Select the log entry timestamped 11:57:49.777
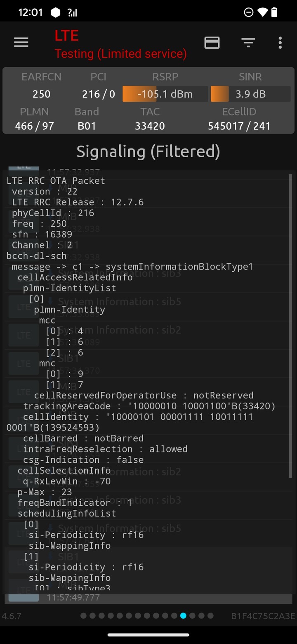 tap(148, 597)
